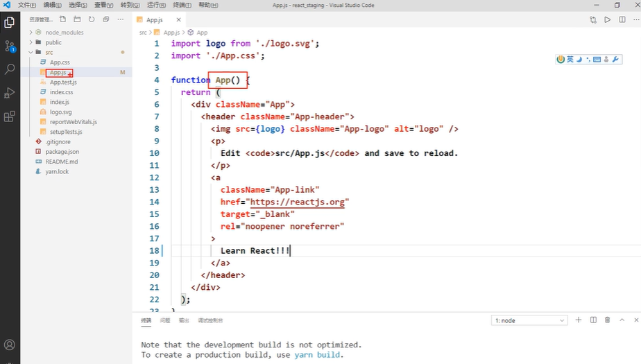
Task: Open README.md in the explorer
Action: [61, 162]
